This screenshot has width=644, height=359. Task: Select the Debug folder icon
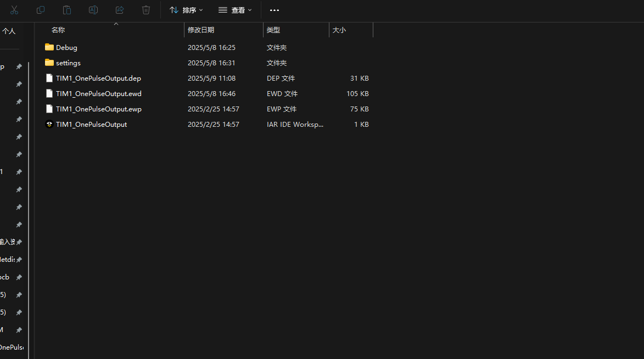[49, 48]
